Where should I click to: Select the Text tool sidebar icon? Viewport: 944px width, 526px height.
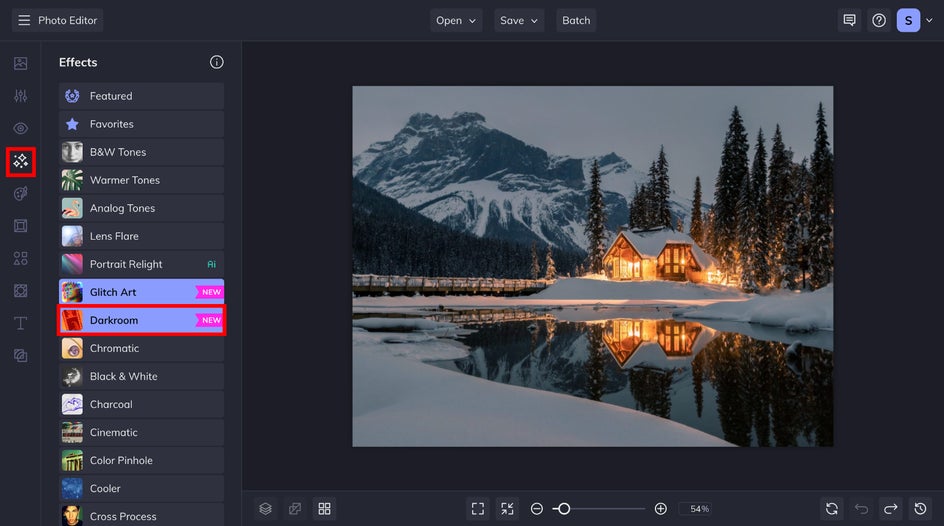click(20, 323)
